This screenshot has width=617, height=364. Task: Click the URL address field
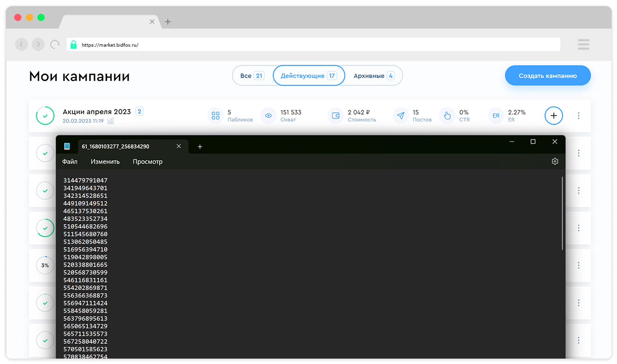(313, 45)
